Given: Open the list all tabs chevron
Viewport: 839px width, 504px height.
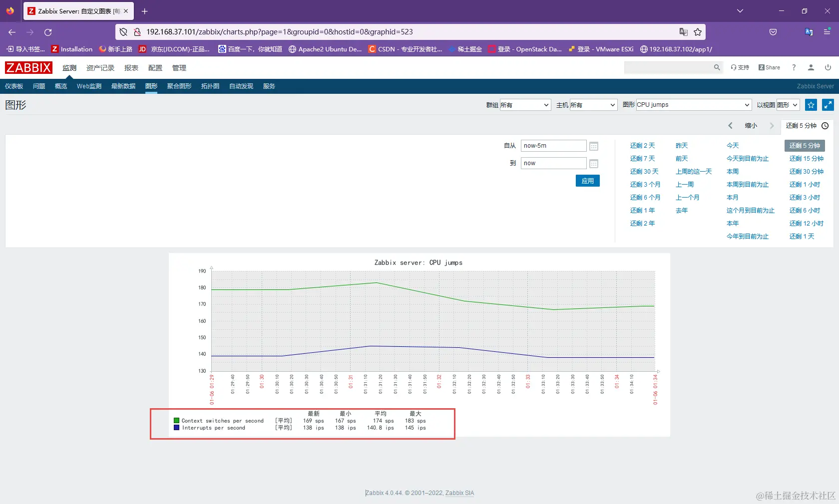Looking at the screenshot, I should click(740, 11).
